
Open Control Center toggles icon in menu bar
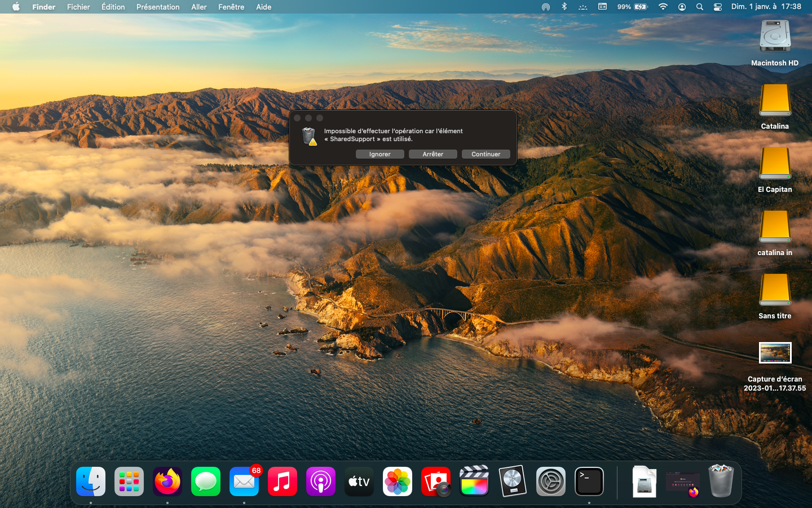tap(717, 7)
